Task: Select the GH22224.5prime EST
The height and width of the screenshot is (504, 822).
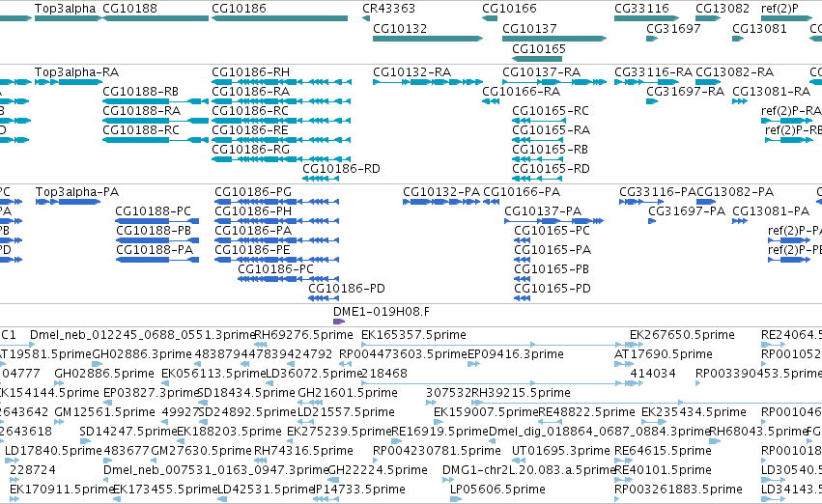Action: point(334,480)
